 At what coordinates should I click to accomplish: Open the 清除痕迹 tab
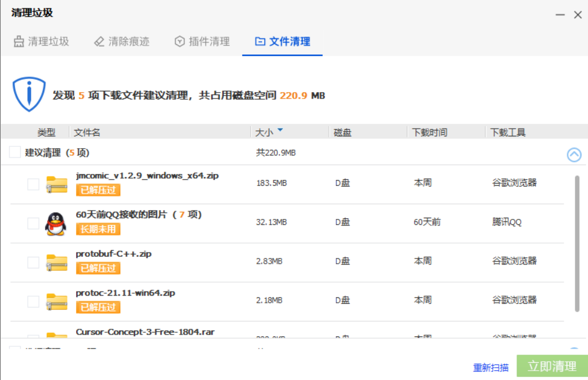pyautogui.click(x=122, y=41)
